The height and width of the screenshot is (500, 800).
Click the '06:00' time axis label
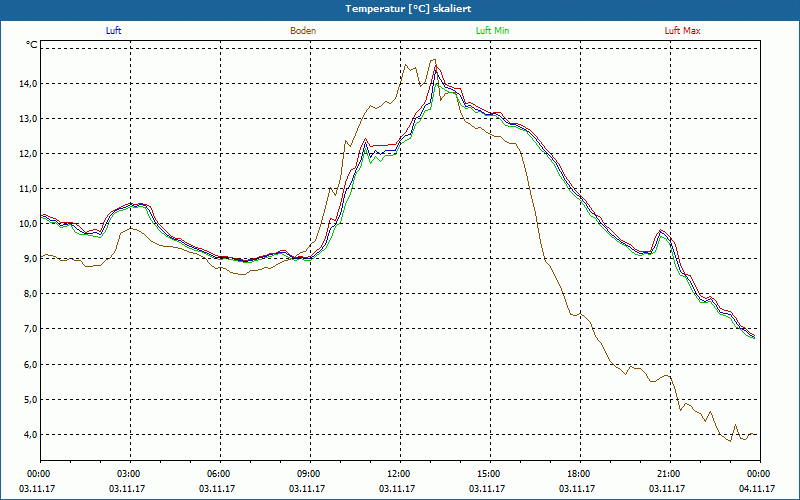click(220, 474)
